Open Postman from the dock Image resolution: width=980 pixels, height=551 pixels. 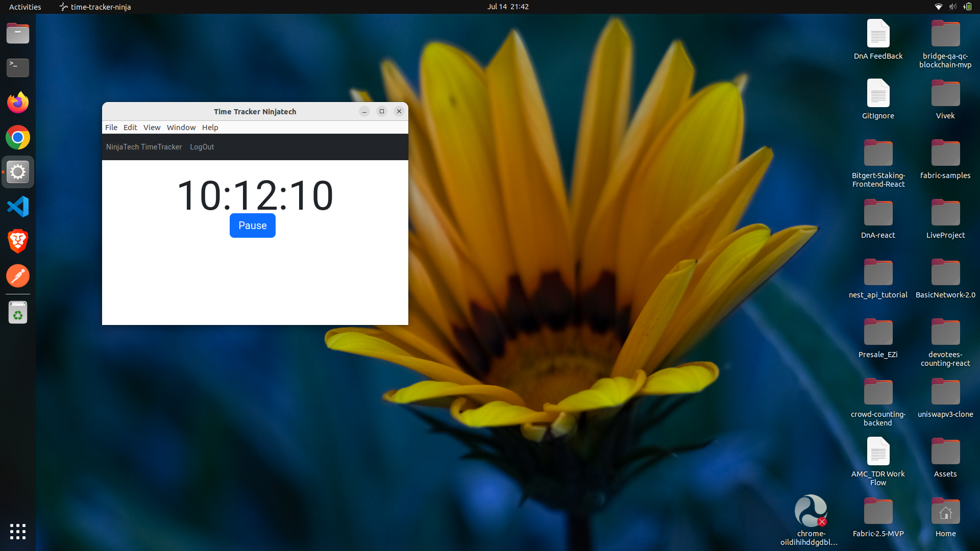(18, 276)
